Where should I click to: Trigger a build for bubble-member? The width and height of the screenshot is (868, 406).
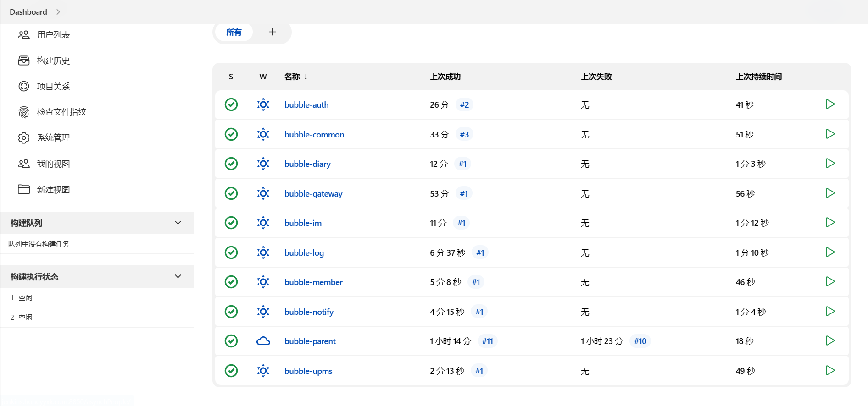pyautogui.click(x=830, y=282)
